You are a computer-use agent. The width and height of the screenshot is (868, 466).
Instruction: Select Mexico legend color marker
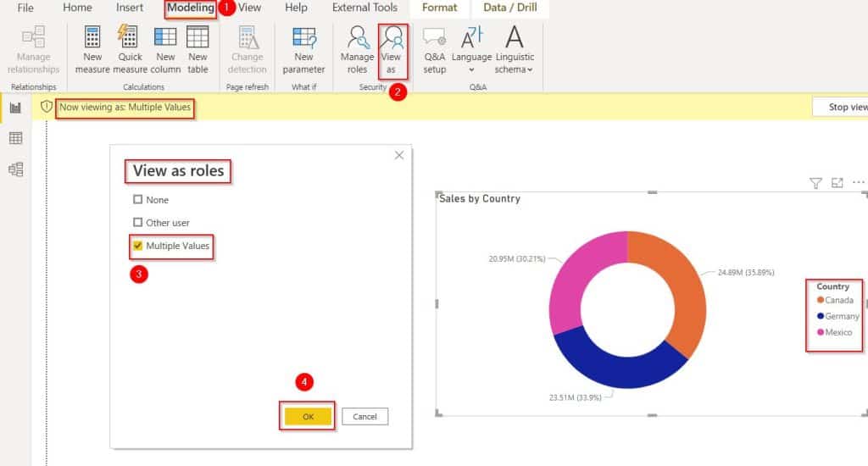[x=821, y=332]
